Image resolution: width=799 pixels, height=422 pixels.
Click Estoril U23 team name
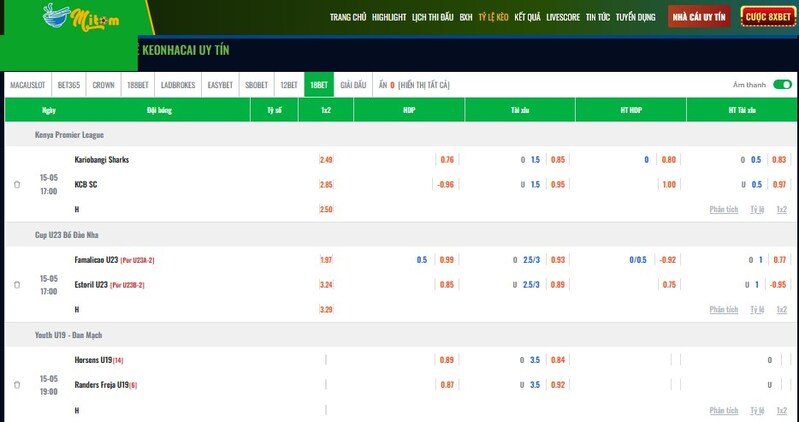tap(91, 285)
